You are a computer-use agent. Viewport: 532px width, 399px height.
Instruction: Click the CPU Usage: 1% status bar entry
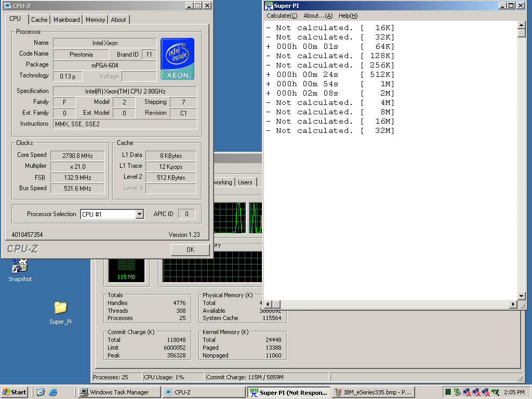click(173, 377)
